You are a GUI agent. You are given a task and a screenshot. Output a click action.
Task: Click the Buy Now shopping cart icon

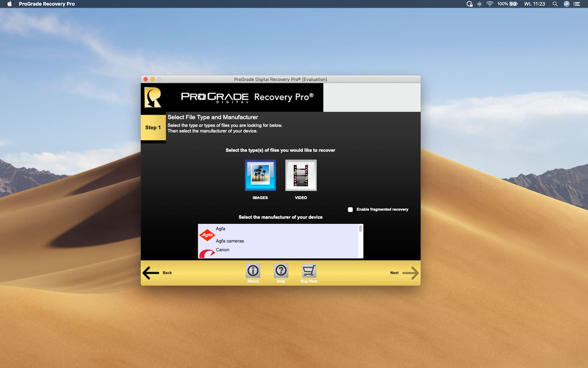pyautogui.click(x=309, y=271)
